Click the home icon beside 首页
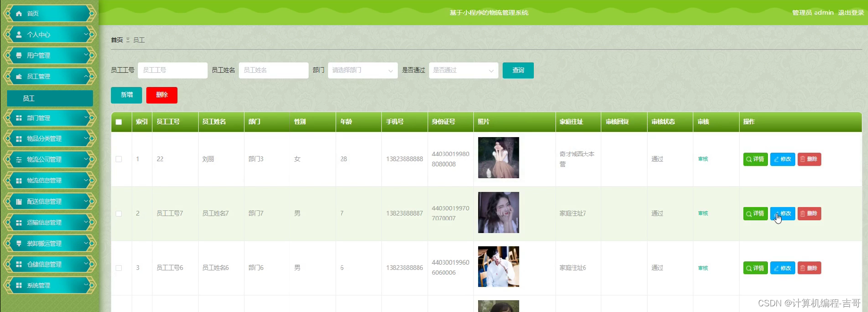868x312 pixels. pos(19,14)
